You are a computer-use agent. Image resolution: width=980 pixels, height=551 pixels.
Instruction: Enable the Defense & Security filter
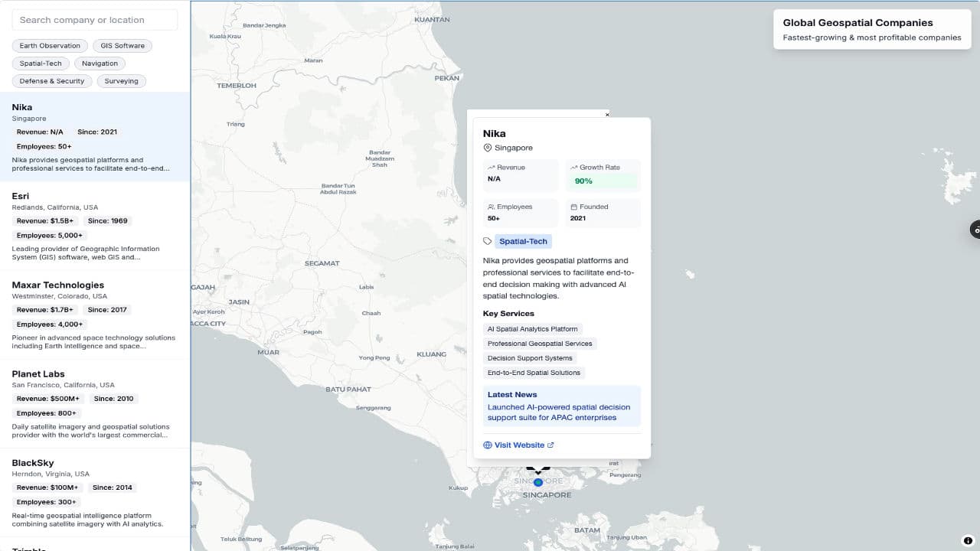pos(52,81)
